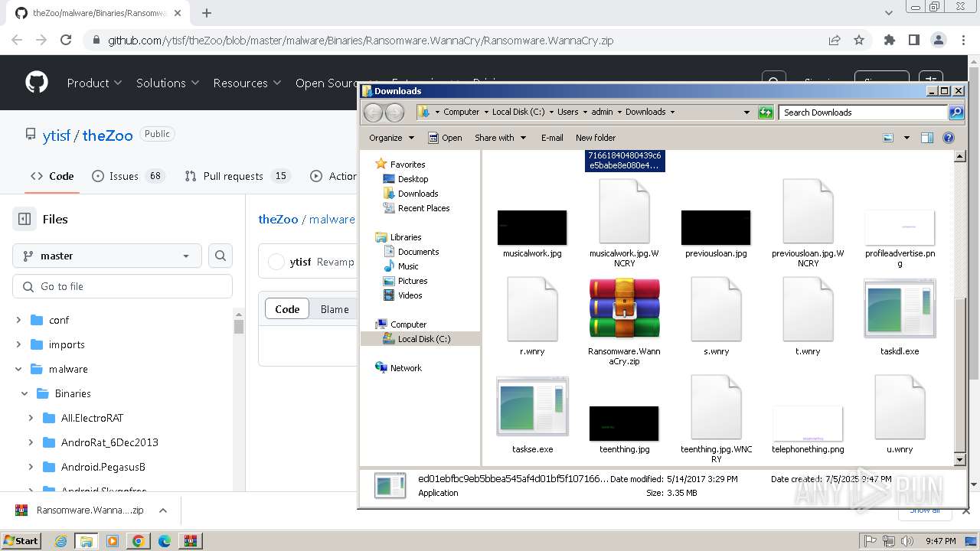Click the Search Downloads input field
This screenshot has height=551, width=980.
click(x=864, y=112)
